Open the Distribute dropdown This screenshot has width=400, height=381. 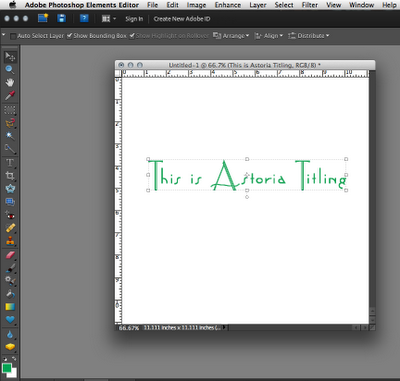pyautogui.click(x=309, y=36)
